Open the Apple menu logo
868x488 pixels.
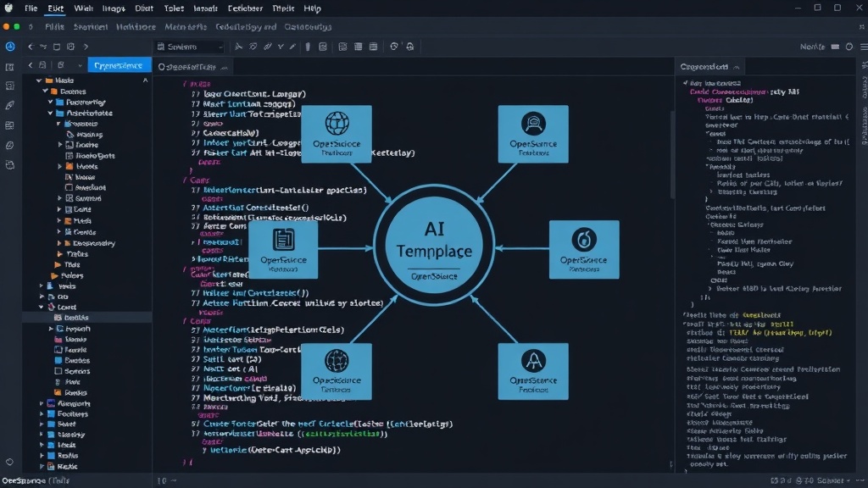[x=8, y=8]
